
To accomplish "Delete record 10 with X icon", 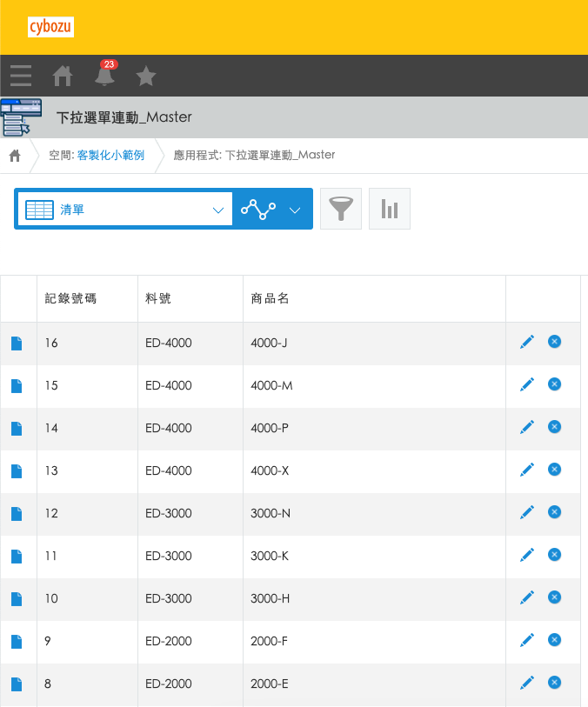I will pyautogui.click(x=555, y=597).
